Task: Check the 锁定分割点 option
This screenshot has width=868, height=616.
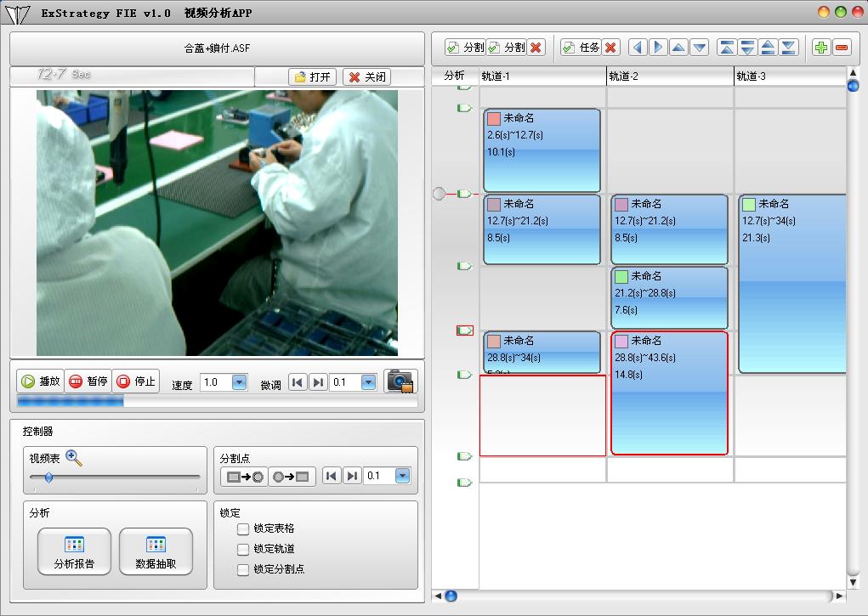Action: pos(244,569)
